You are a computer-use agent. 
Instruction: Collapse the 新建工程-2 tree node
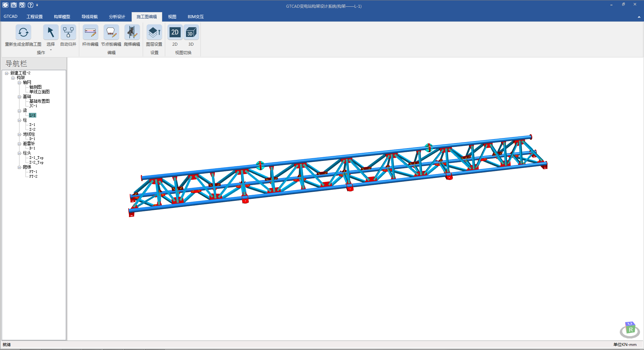[x=6, y=73]
